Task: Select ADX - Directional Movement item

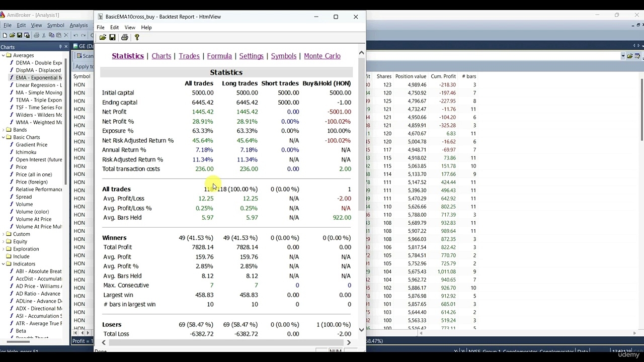Action: tap(39, 309)
